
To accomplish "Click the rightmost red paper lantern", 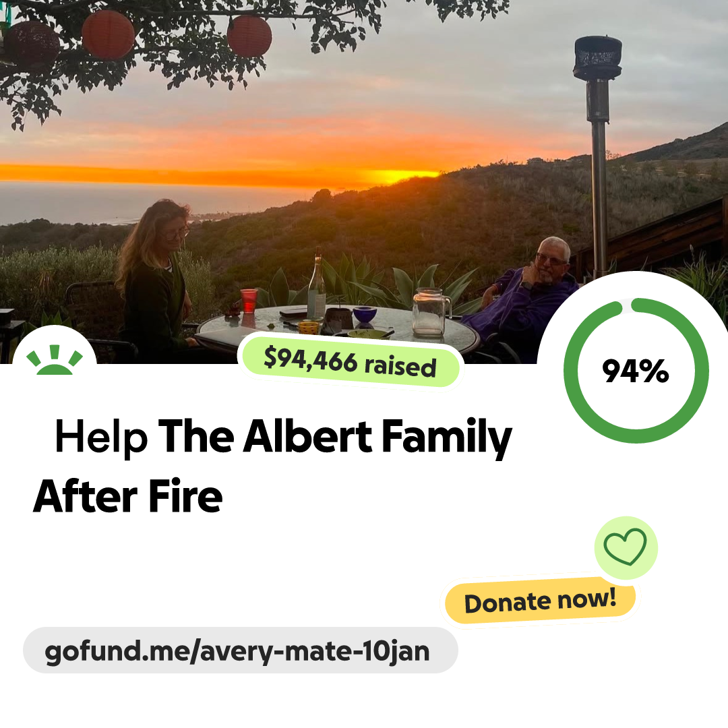I will (x=249, y=36).
